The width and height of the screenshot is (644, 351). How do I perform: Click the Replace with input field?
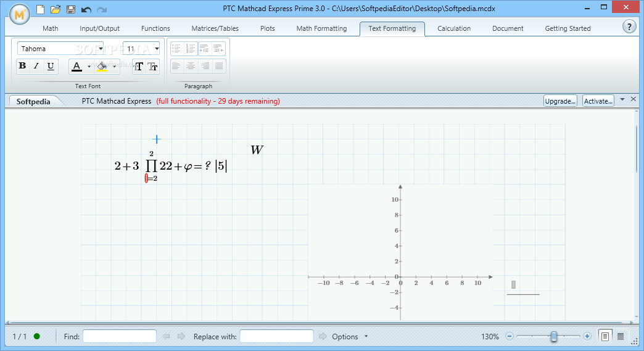tap(276, 336)
